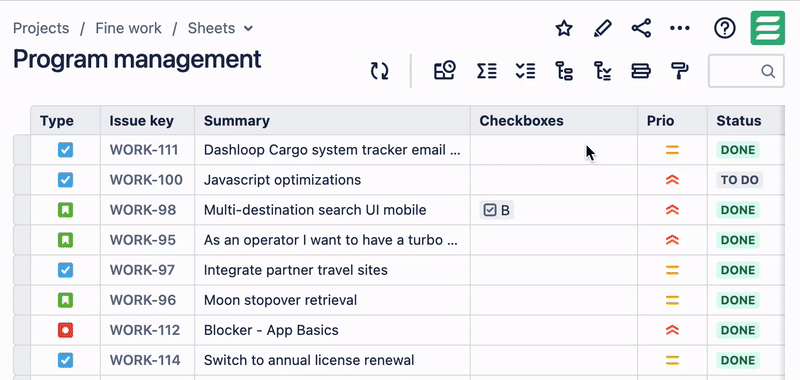Click the high priority icon for WORK-112
800x380 pixels.
pos(672,330)
